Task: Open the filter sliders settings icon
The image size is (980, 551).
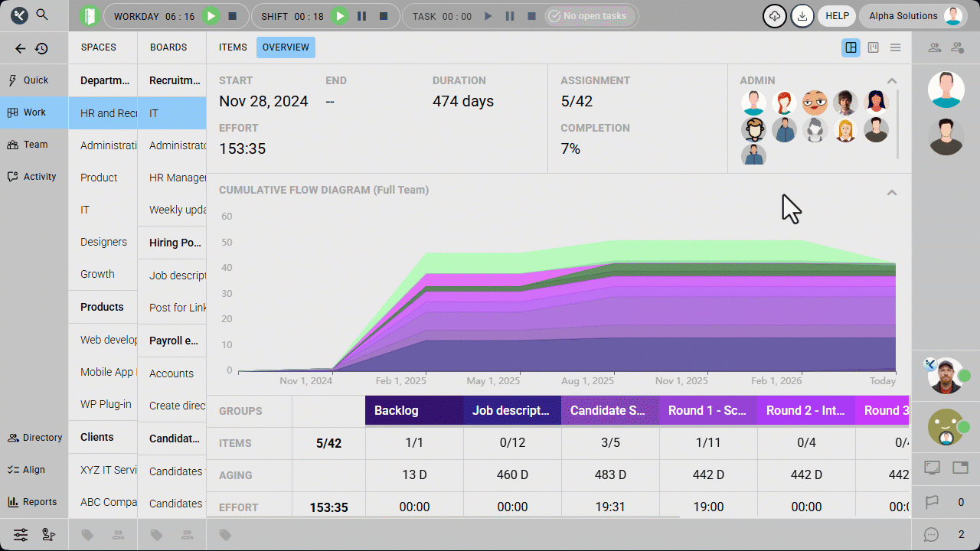Action: 21,535
